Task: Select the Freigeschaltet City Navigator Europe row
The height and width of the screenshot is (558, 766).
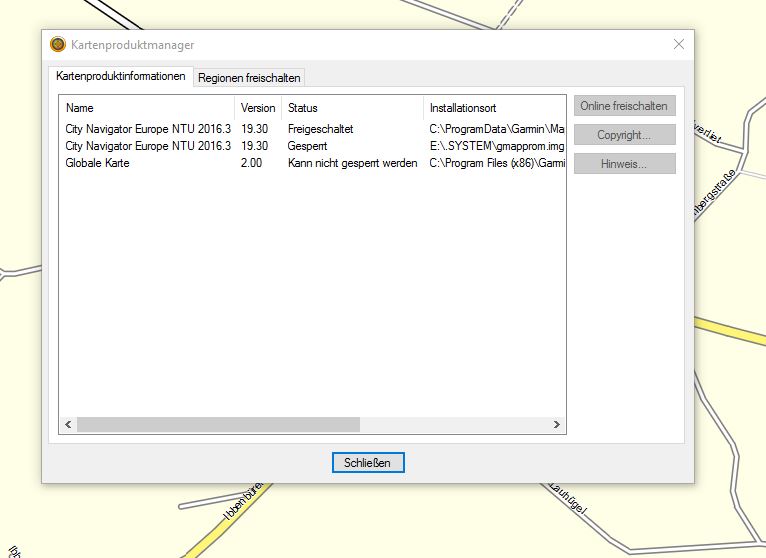Action: pyautogui.click(x=148, y=129)
